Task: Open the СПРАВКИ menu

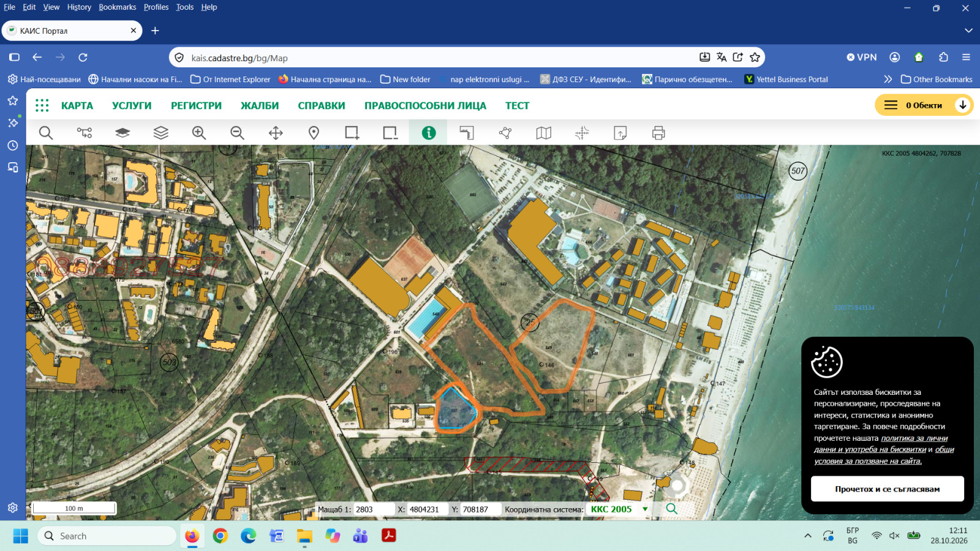Action: pyautogui.click(x=322, y=105)
